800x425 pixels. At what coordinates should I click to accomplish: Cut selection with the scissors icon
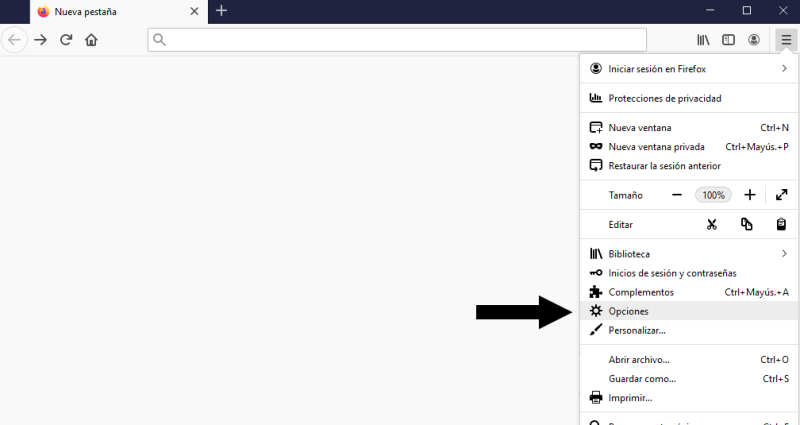click(712, 224)
